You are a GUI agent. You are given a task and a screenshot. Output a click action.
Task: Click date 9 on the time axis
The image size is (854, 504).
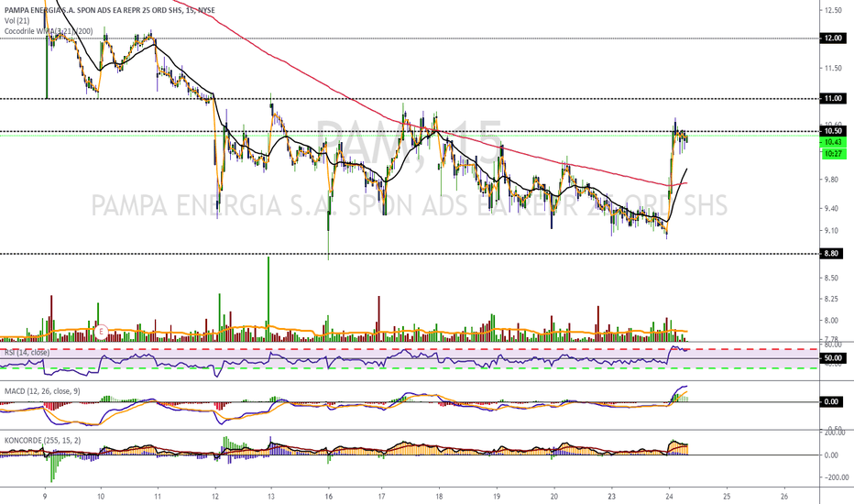pyautogui.click(x=45, y=497)
